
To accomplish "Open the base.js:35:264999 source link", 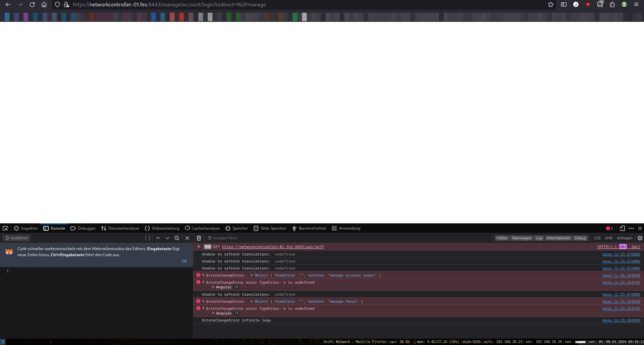I will click(x=621, y=321).
